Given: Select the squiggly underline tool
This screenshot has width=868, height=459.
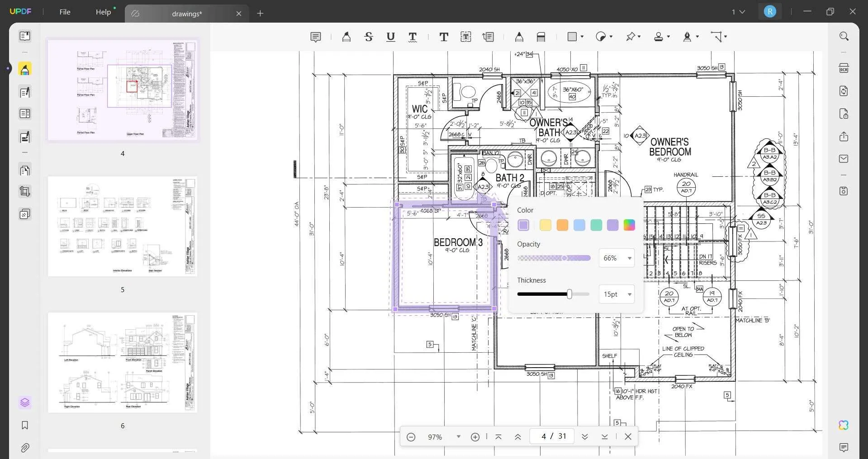Looking at the screenshot, I should (413, 37).
